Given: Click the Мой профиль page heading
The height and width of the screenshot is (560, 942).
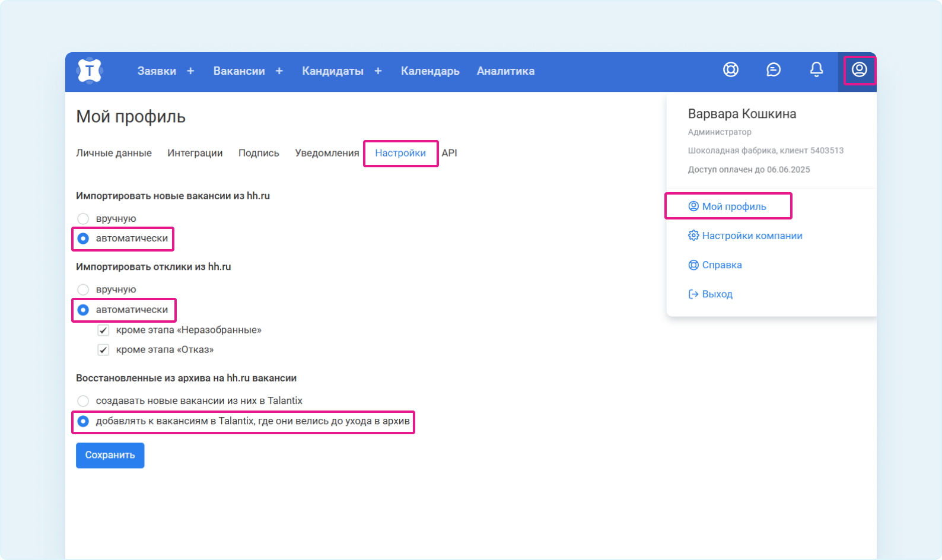Looking at the screenshot, I should click(x=131, y=117).
